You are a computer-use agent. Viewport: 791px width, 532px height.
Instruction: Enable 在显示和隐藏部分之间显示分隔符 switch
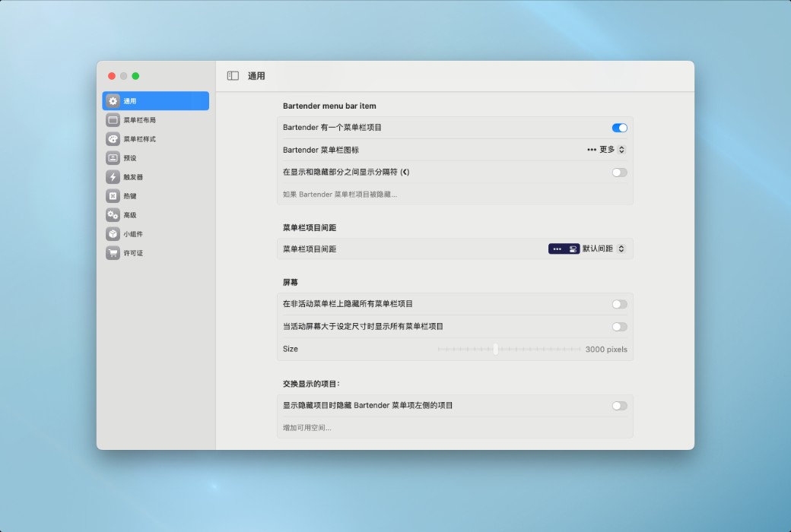coord(619,173)
